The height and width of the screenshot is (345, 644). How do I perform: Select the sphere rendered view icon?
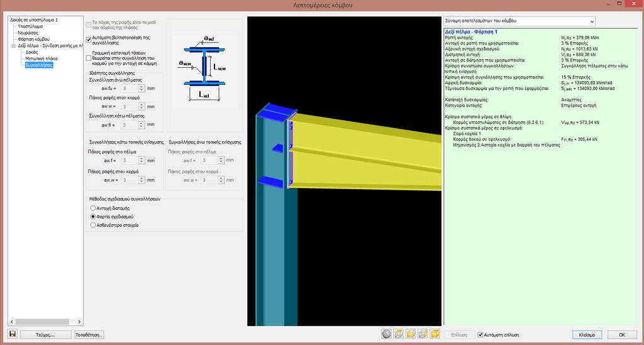click(387, 334)
